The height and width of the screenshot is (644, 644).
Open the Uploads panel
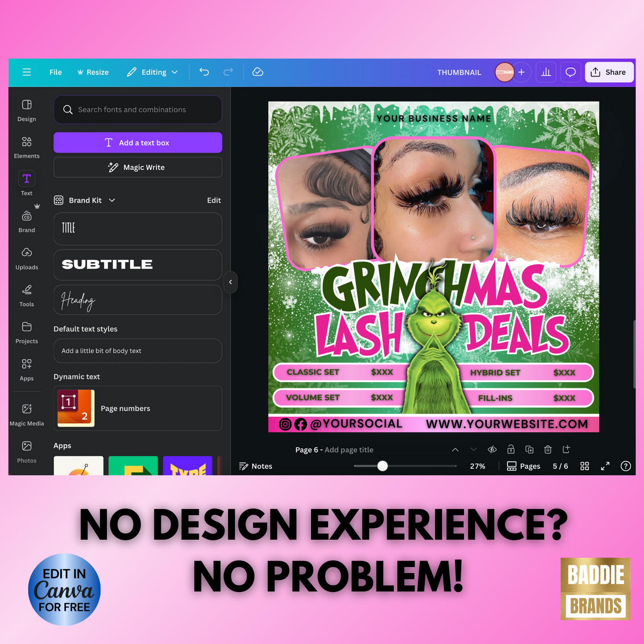click(26, 258)
